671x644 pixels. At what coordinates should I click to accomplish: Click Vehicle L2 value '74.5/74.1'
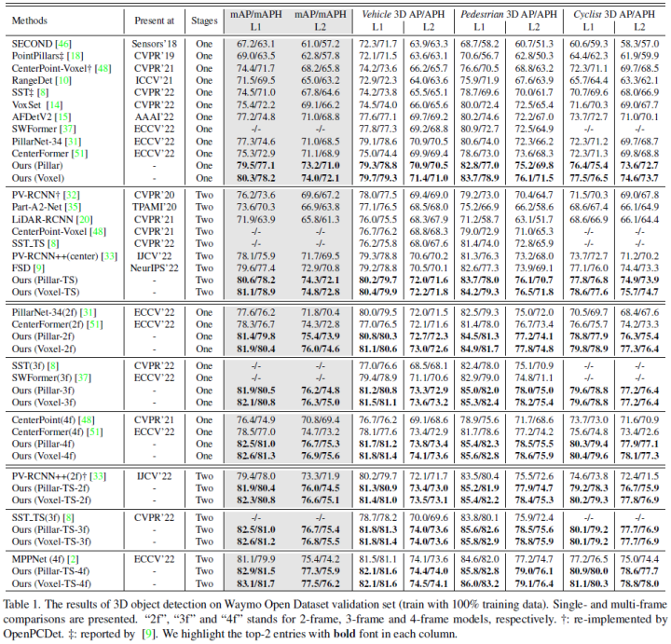429,583
